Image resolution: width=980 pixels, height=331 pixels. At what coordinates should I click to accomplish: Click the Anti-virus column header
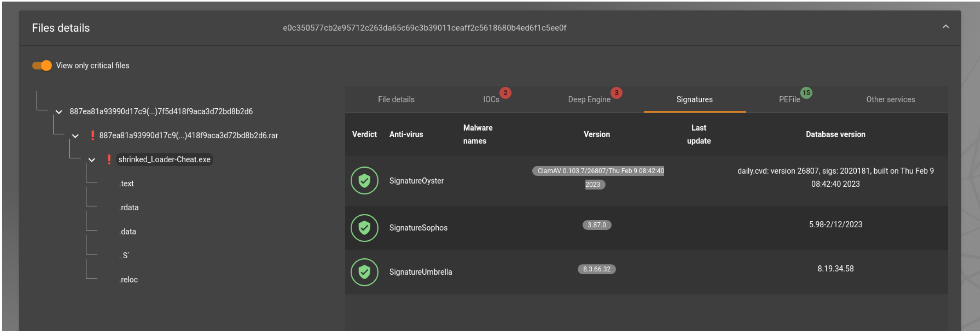(x=406, y=134)
